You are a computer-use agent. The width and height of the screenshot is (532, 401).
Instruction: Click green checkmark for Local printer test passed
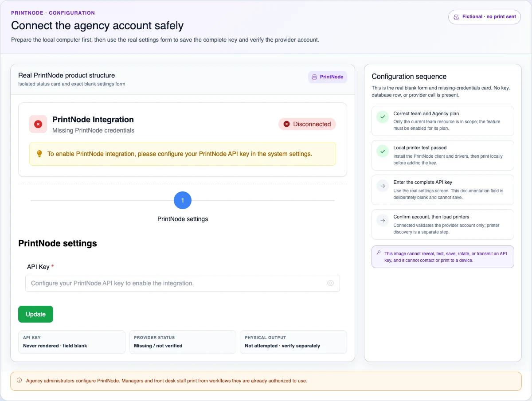point(382,152)
